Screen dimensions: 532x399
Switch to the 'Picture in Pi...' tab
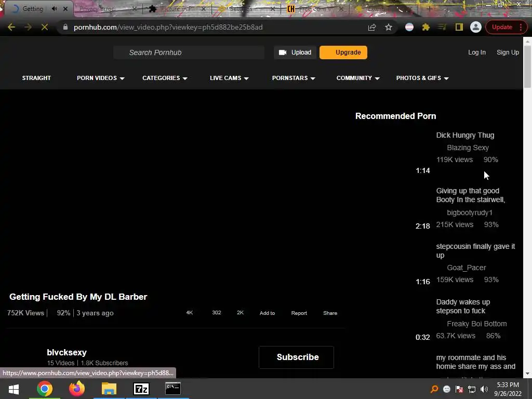(x=178, y=9)
